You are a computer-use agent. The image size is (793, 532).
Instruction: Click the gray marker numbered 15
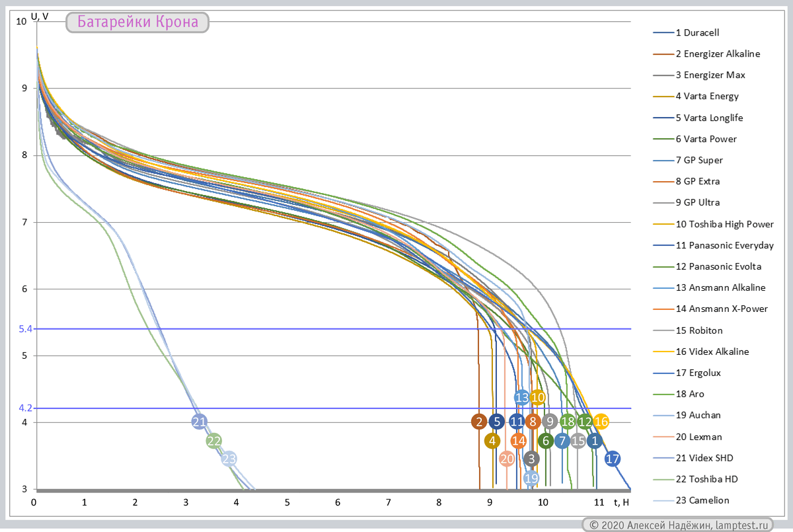pos(578,441)
